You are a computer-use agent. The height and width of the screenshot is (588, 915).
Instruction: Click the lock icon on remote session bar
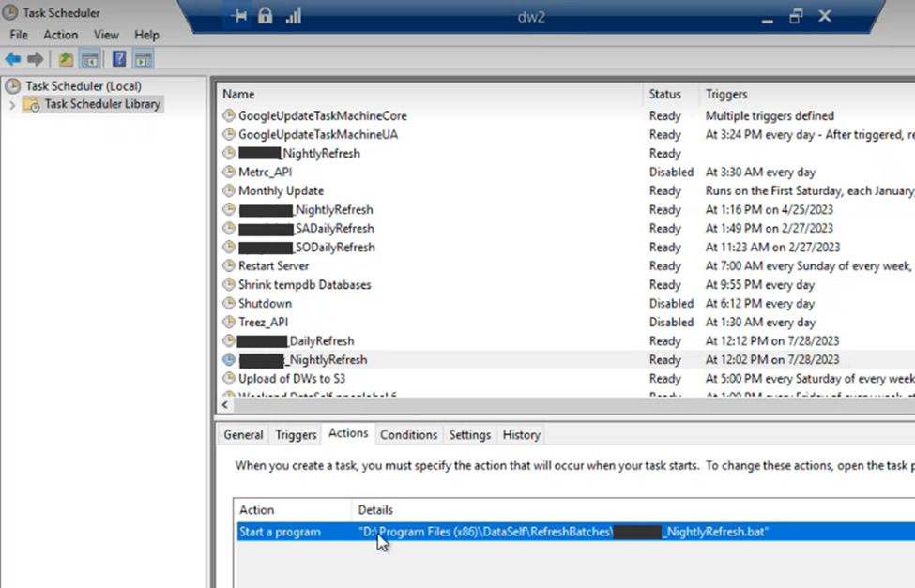[266, 16]
